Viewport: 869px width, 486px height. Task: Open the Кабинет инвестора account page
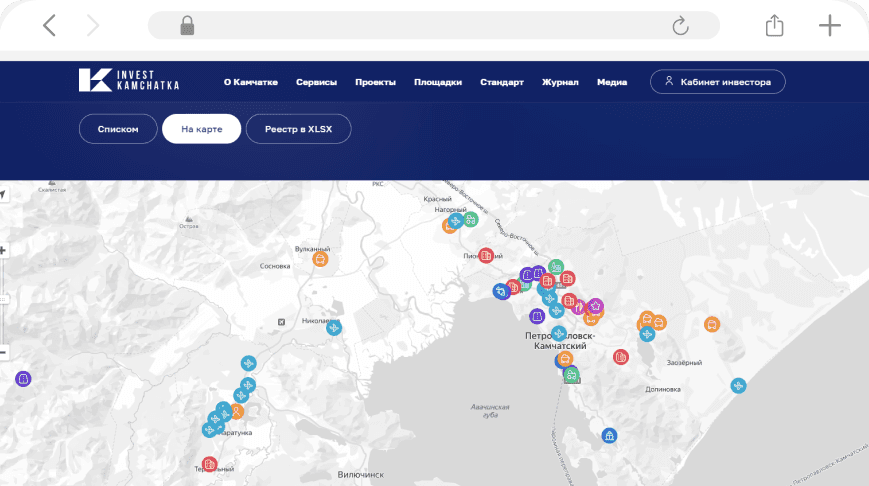pyautogui.click(x=717, y=82)
